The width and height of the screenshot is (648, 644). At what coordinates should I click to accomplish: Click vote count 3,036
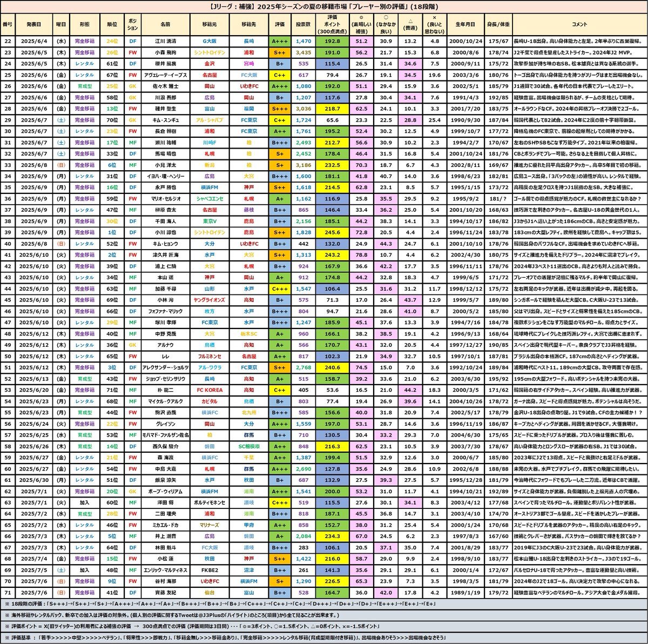303,109
